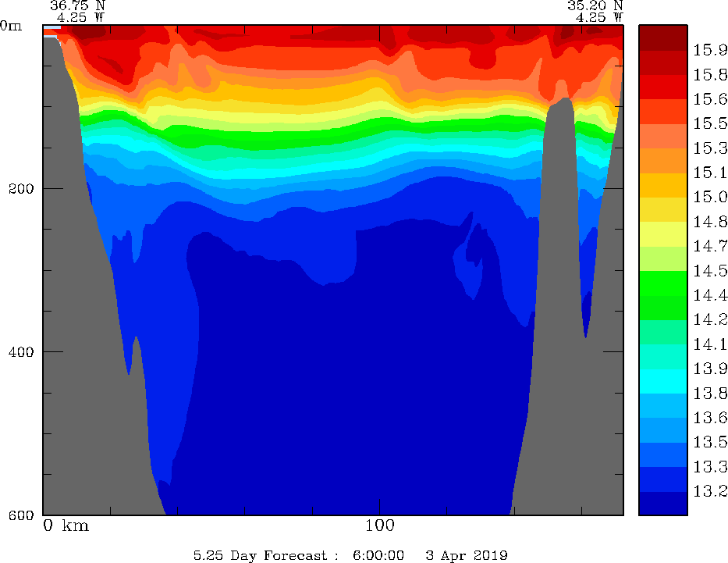728x563 pixels.
Task: Click the 15.0 colorbar label
Action: [x=710, y=198]
